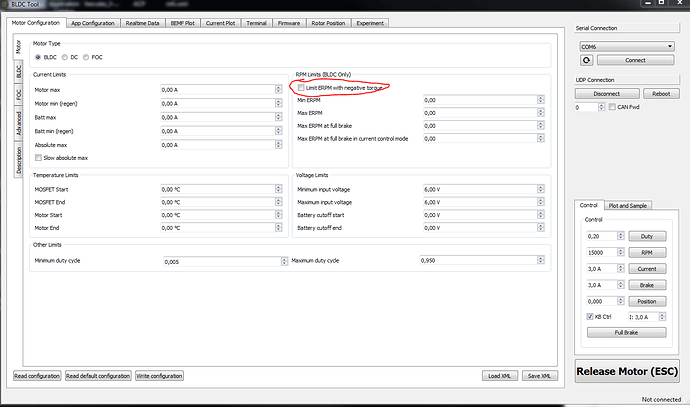Select the Advanced vertical side tab
Image resolution: width=690 pixels, height=407 pixels.
coord(18,123)
